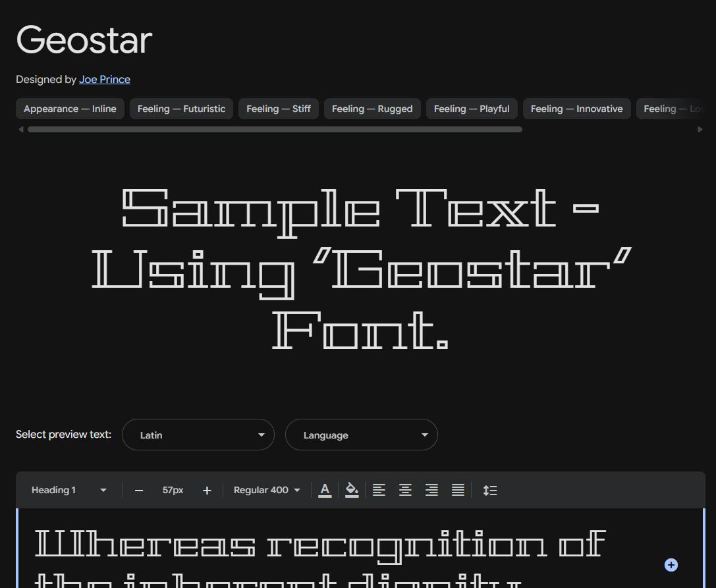
Task: Open the Regular 400 weight dropdown
Action: click(267, 491)
